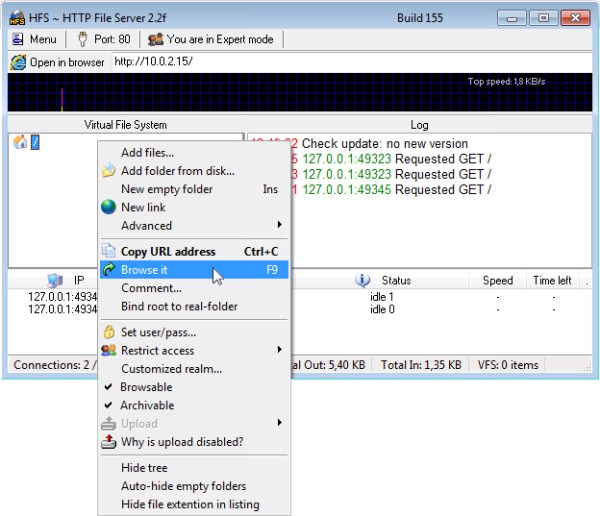This screenshot has width=600, height=516.
Task: Click the padlock icon beside Set user/pass
Action: [x=109, y=332]
